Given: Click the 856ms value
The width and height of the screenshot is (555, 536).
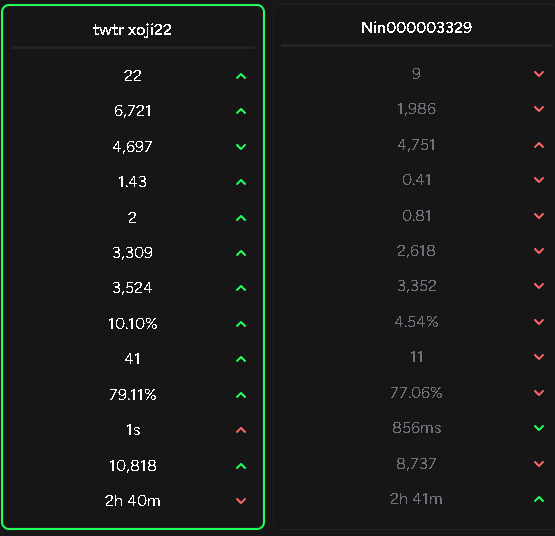Looking at the screenshot, I should pyautogui.click(x=417, y=428).
